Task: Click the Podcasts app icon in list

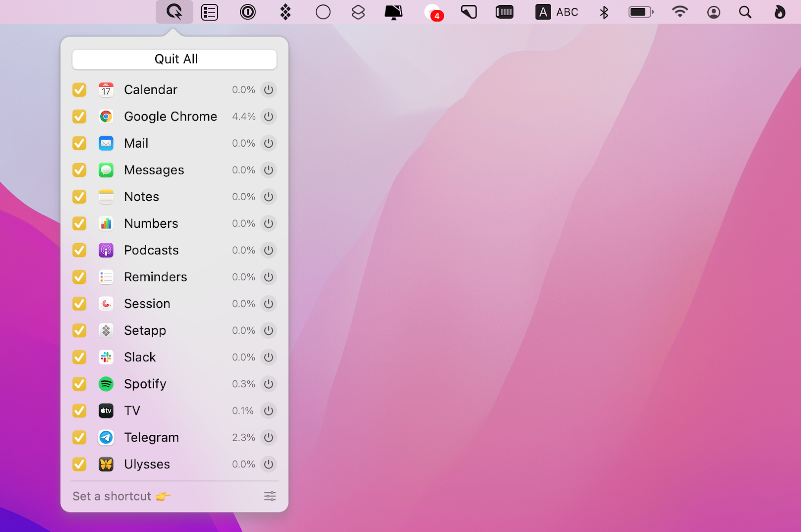Action: [x=106, y=250]
